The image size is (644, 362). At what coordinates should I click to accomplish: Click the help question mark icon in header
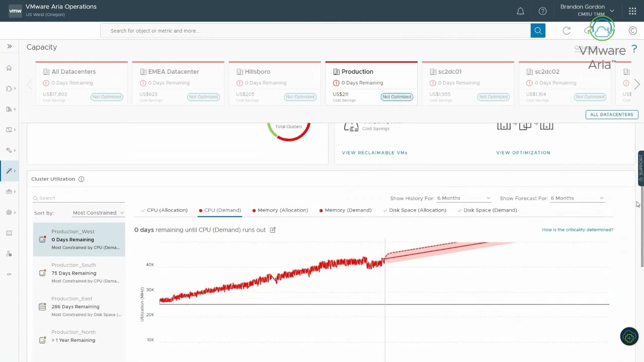pyautogui.click(x=542, y=11)
